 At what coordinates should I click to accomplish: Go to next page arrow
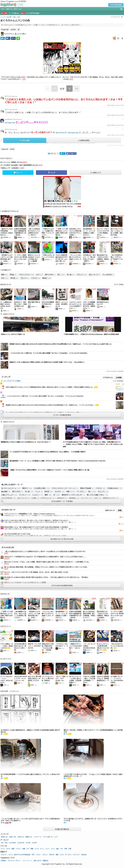[69, 89]
